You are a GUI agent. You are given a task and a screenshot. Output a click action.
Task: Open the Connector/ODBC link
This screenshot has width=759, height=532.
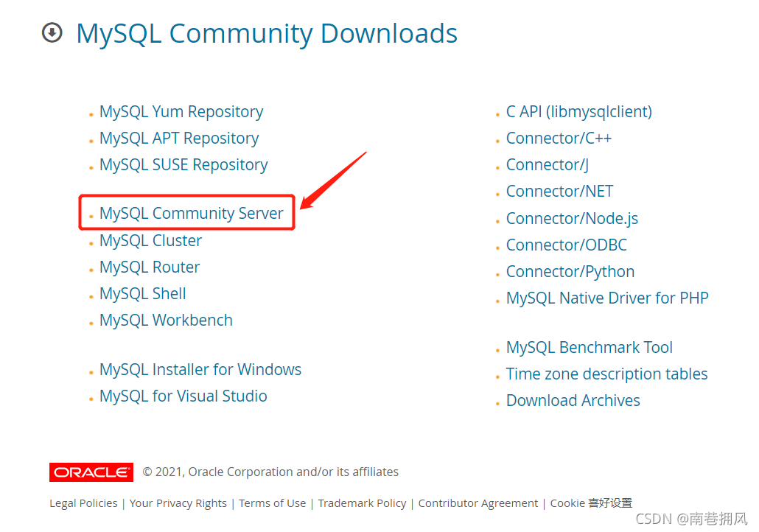tap(567, 245)
